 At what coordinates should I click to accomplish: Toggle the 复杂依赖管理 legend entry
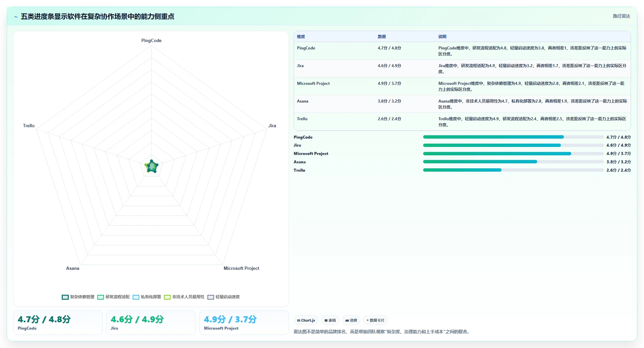[x=78, y=297]
